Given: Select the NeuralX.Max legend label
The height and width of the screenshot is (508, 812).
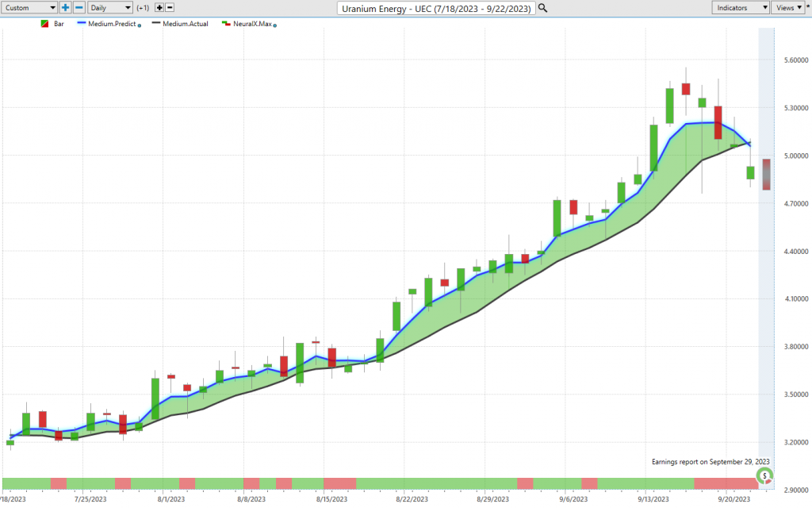Looking at the screenshot, I should 252,24.
